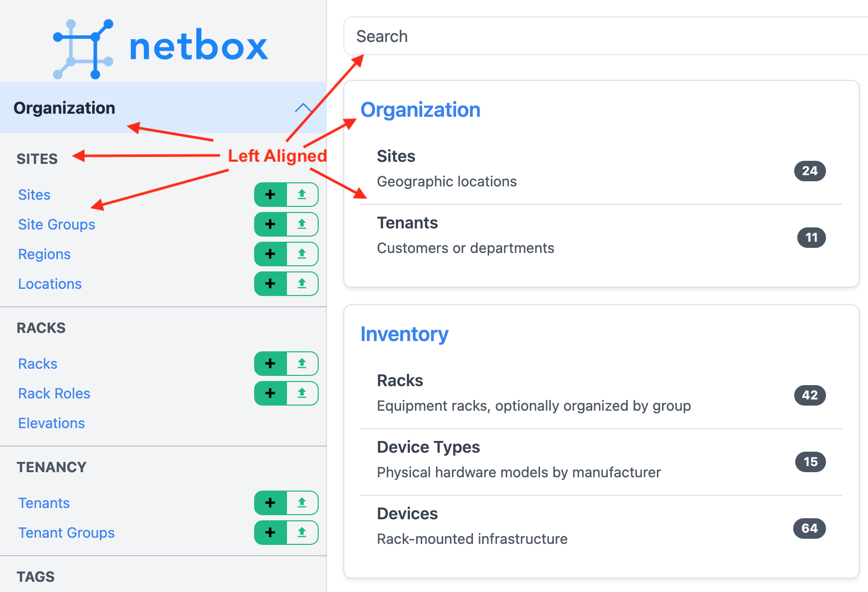Screen dimensions: 868x592
Task: Open Regions in the sidebar
Action: click(x=44, y=254)
